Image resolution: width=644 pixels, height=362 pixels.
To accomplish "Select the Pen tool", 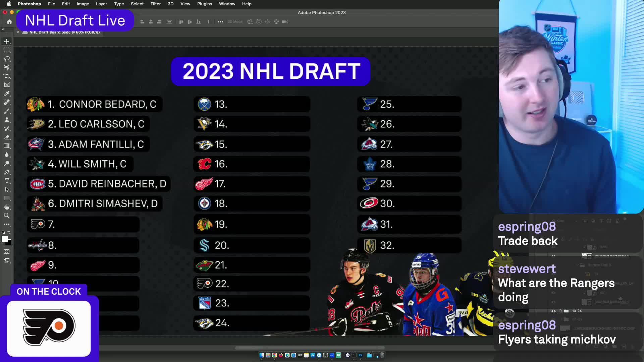I will (7, 172).
